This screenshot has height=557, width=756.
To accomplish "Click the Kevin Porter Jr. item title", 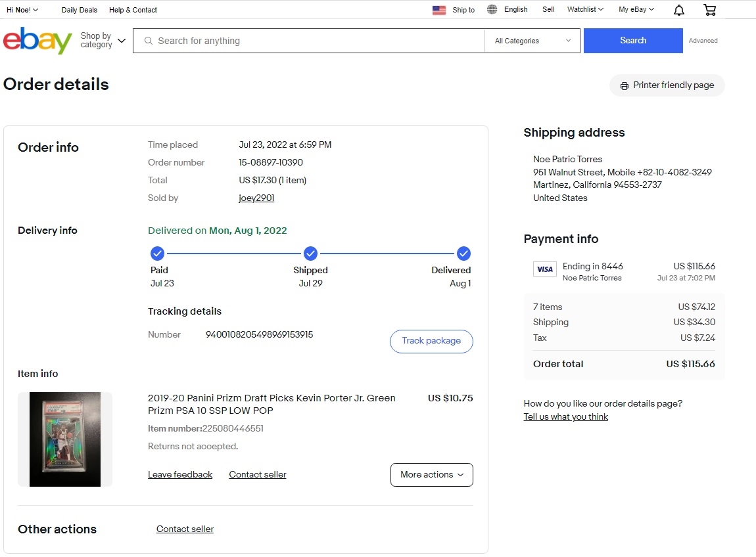I will (x=272, y=404).
